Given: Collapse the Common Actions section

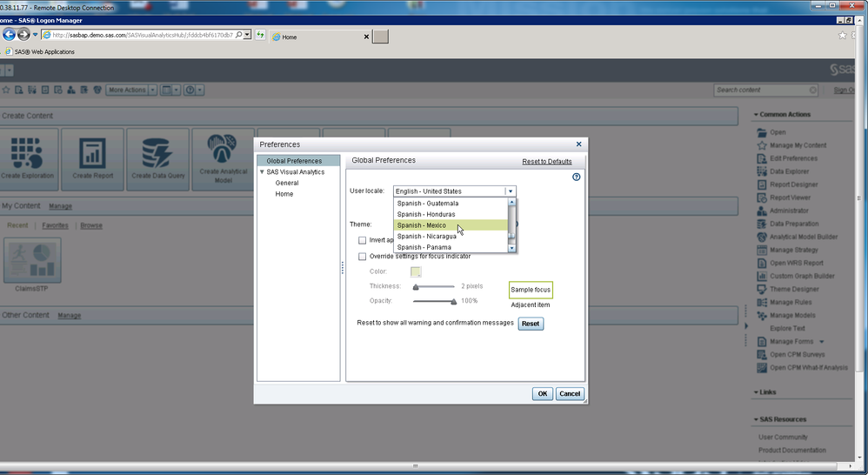Looking at the screenshot, I should [x=756, y=115].
